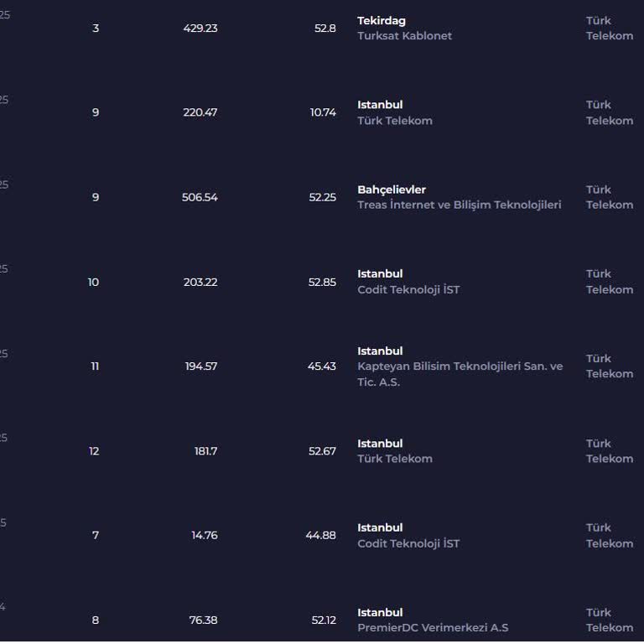Open PremierDC Verimerkezi A.S server

point(433,627)
